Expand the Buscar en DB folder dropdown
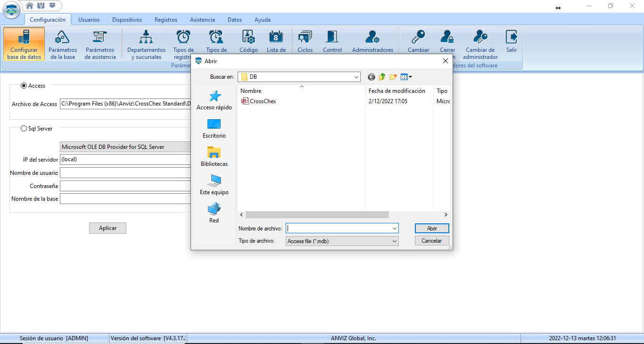644x344 pixels. tap(356, 77)
